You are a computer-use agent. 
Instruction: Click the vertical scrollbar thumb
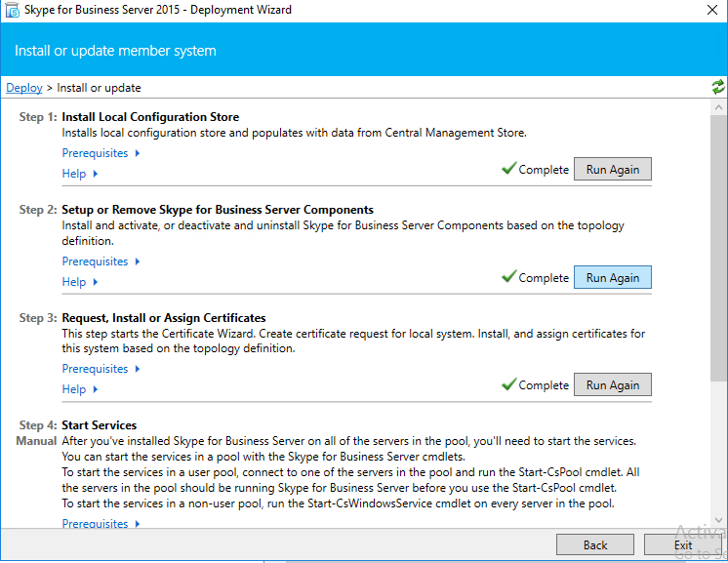(718, 248)
